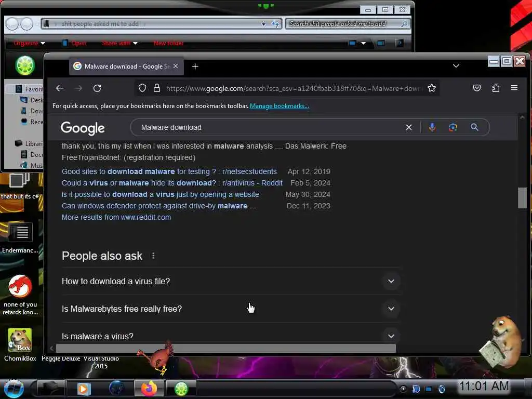
Task: Open People also ask options menu
Action: 153,256
